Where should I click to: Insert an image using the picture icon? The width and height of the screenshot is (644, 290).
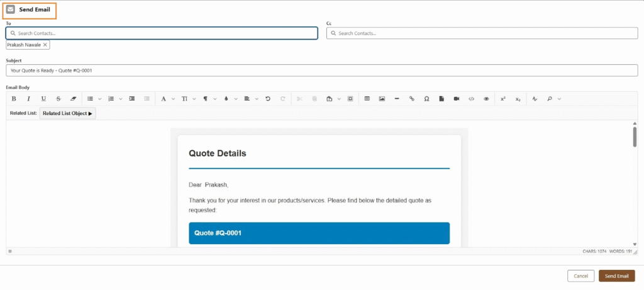pyautogui.click(x=382, y=99)
